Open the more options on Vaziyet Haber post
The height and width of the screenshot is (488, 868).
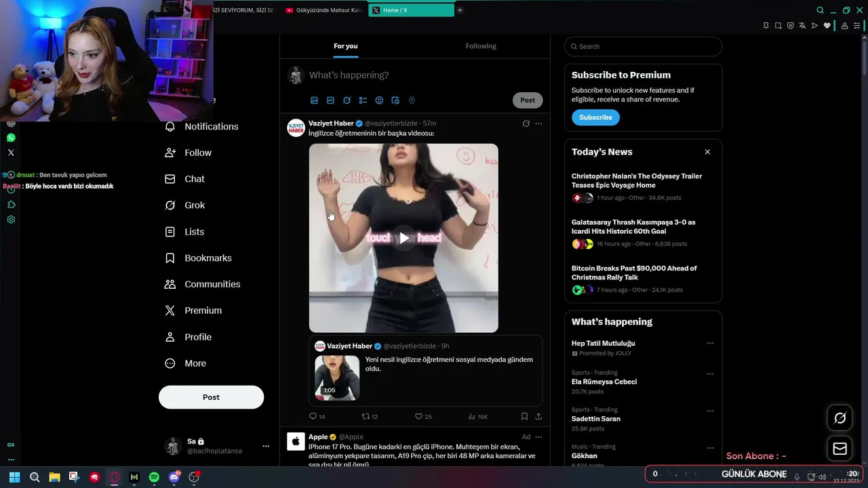[x=538, y=123]
